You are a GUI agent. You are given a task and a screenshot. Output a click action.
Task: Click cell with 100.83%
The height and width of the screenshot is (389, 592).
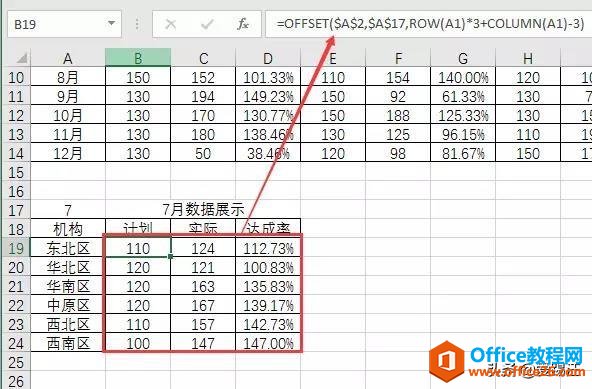pos(268,267)
